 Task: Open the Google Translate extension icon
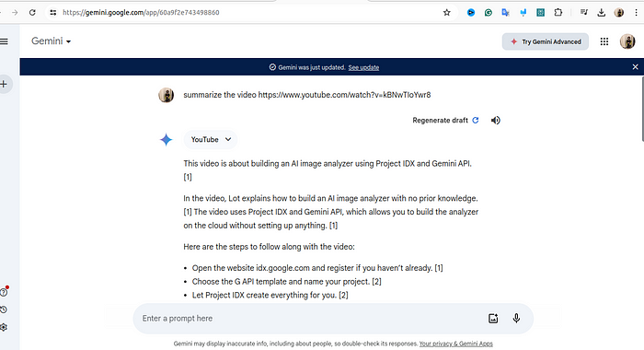(x=506, y=12)
